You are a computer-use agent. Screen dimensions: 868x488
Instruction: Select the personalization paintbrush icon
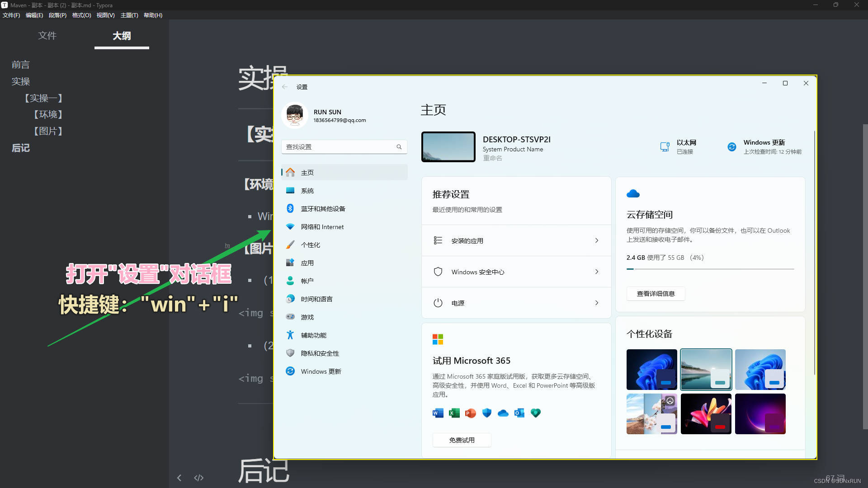[290, 244]
